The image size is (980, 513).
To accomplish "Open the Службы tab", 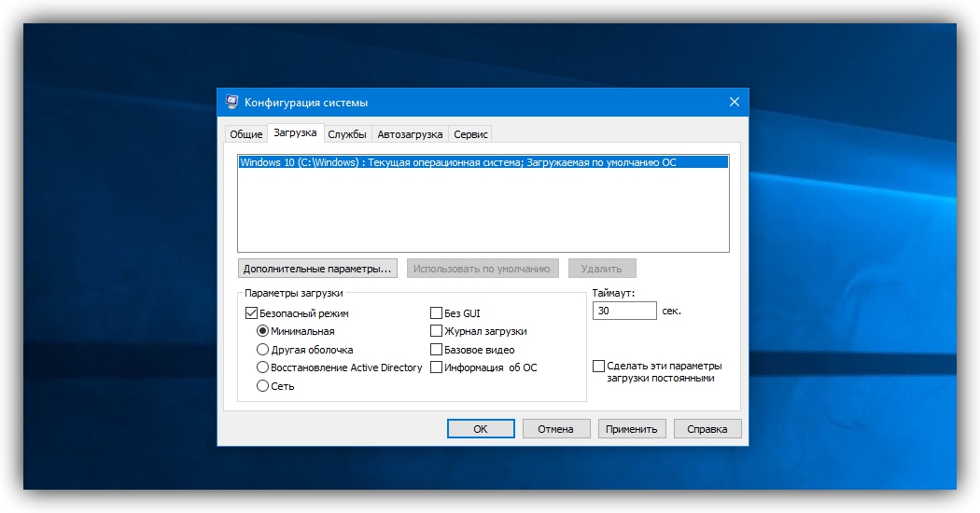I will (x=347, y=134).
